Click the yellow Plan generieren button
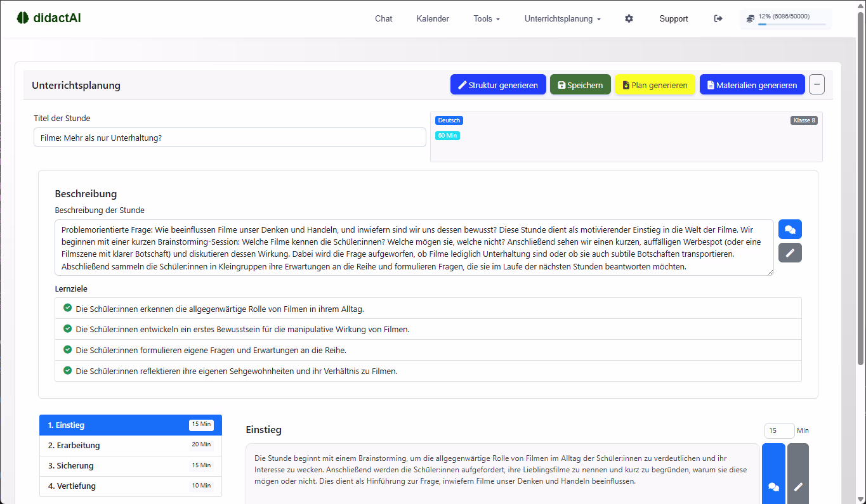Image resolution: width=866 pixels, height=504 pixels. coord(655,85)
